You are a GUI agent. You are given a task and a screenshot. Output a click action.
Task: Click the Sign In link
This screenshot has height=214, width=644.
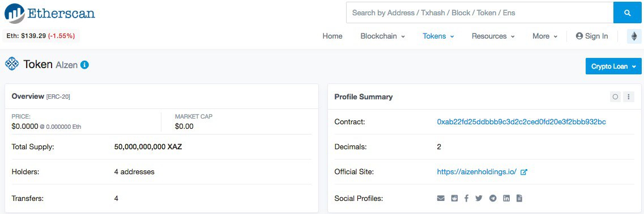[592, 36]
